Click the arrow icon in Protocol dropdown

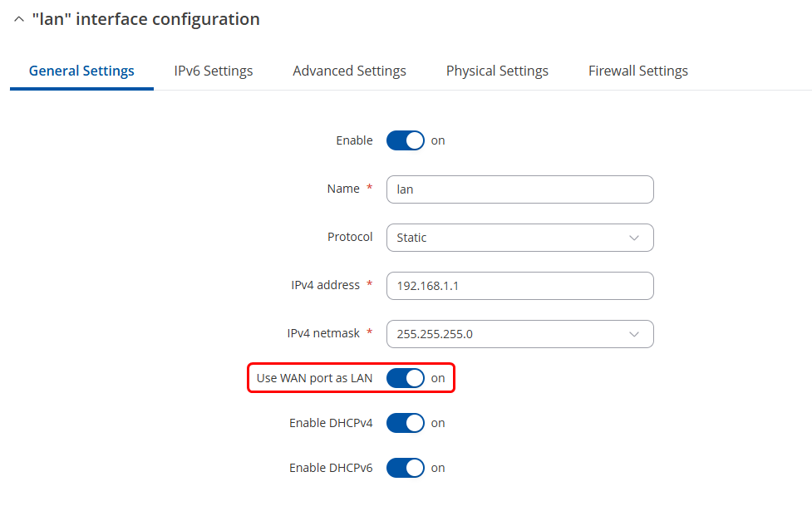pos(634,238)
